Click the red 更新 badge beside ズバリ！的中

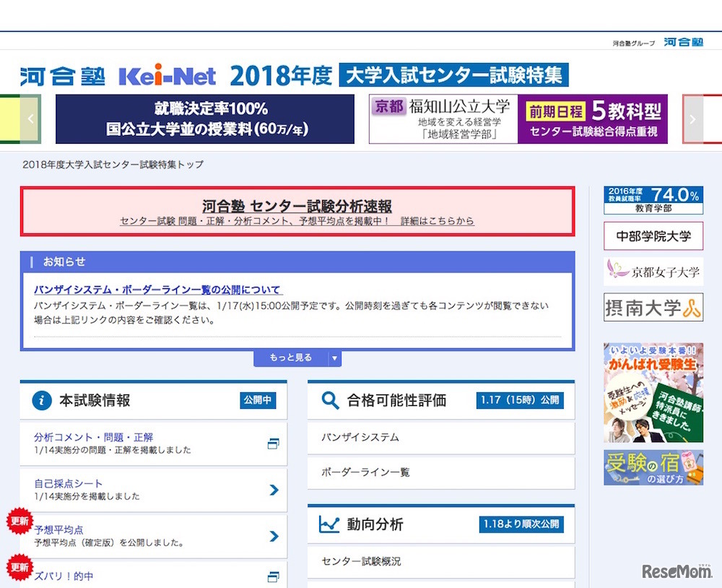click(19, 567)
